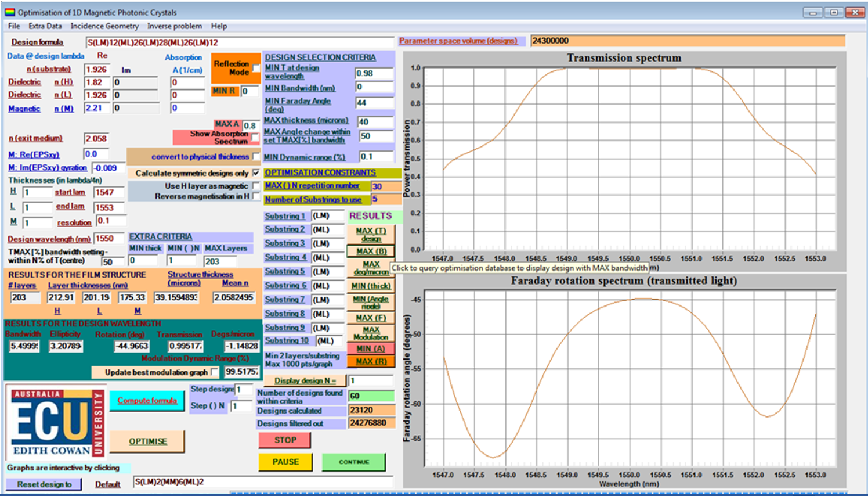Open the File menu
The width and height of the screenshot is (868, 496).
click(x=14, y=26)
